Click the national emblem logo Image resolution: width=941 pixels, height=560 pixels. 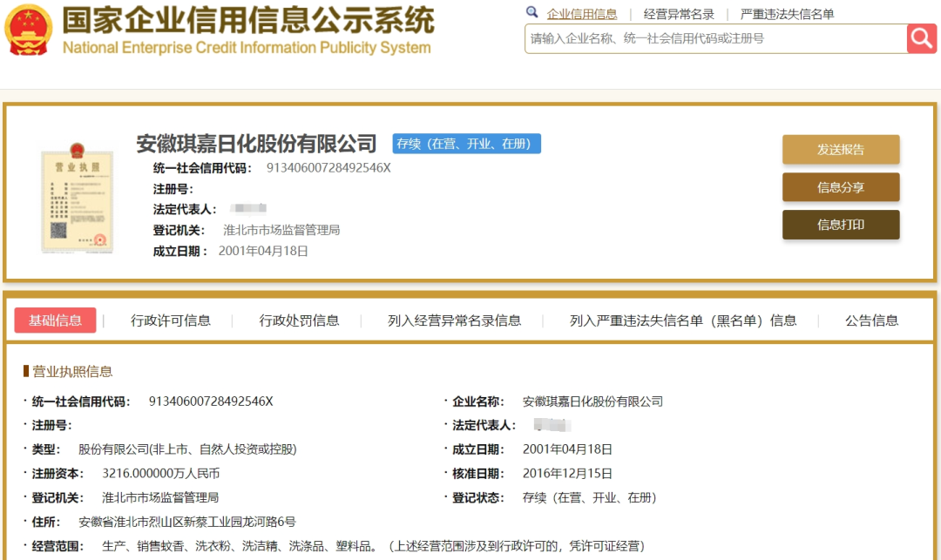pyautogui.click(x=29, y=30)
